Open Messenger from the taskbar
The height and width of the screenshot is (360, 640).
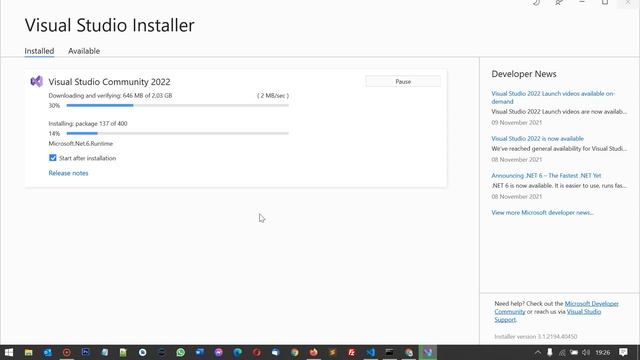[218, 352]
